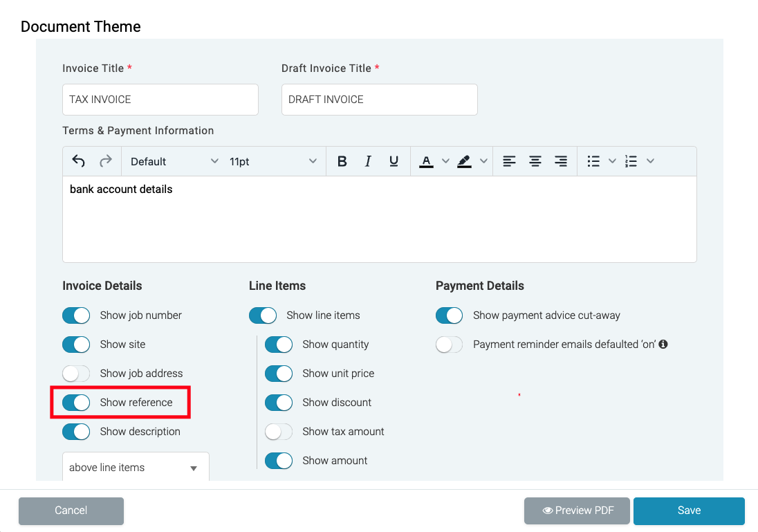The height and width of the screenshot is (532, 758).
Task: Toggle Show discount switch
Action: coord(279,403)
